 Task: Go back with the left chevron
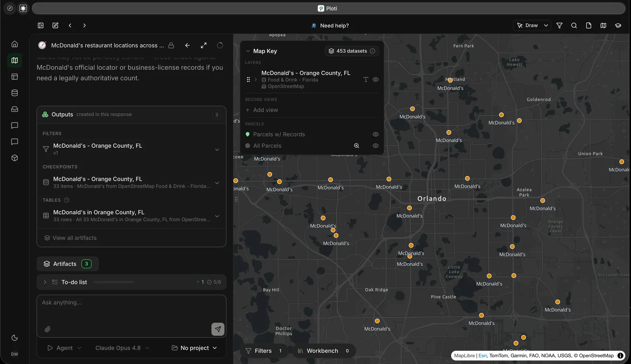click(70, 25)
